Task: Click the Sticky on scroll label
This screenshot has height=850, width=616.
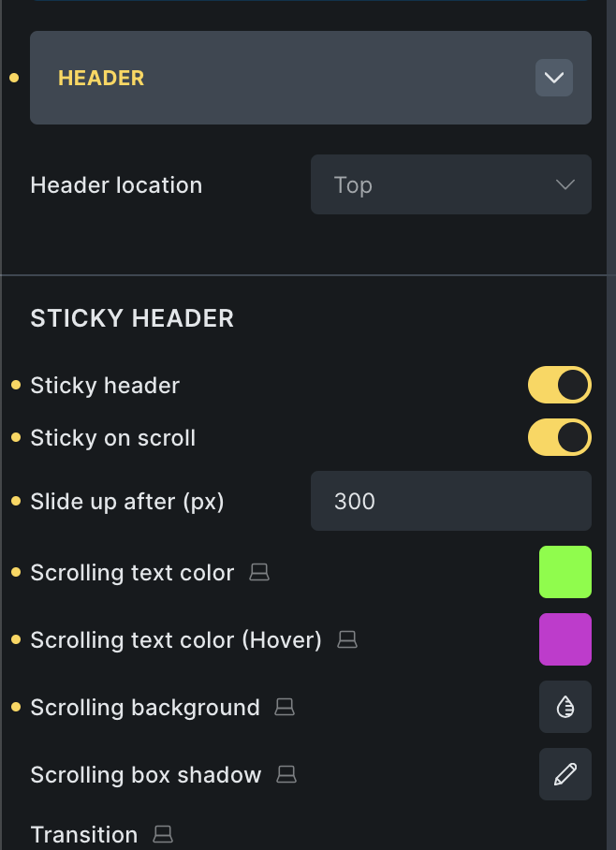Action: 112,437
